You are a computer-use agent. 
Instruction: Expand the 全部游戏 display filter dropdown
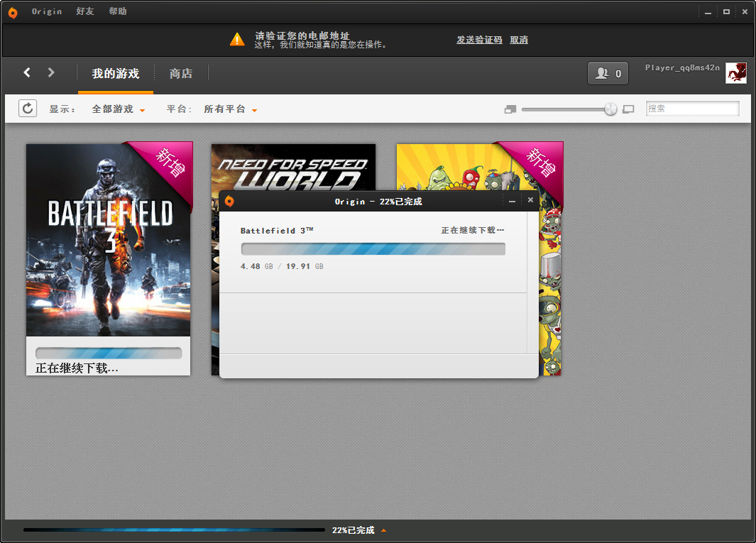118,109
